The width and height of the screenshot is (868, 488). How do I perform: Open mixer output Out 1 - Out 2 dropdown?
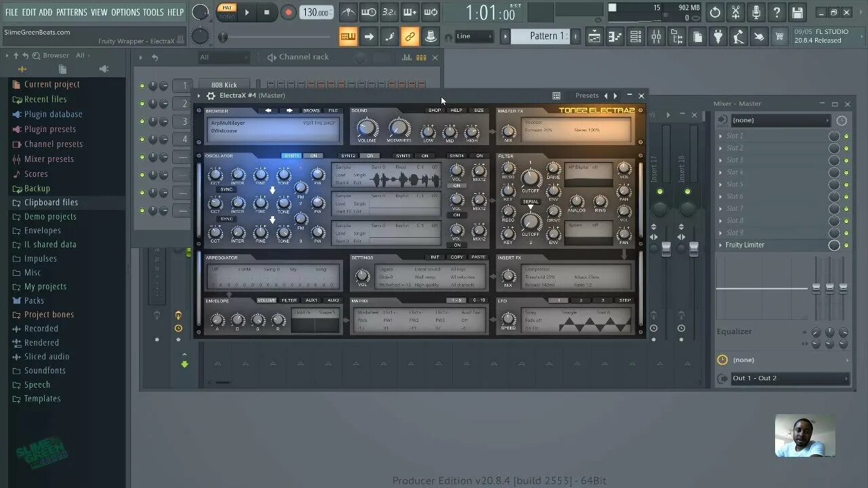tap(790, 378)
